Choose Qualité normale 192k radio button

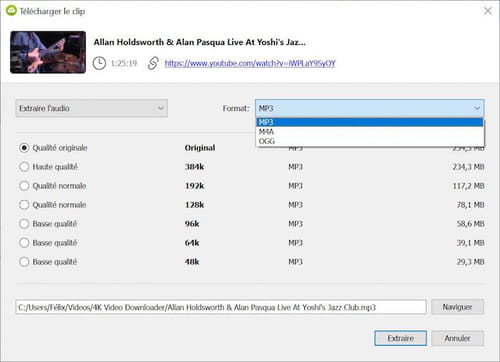tap(24, 186)
